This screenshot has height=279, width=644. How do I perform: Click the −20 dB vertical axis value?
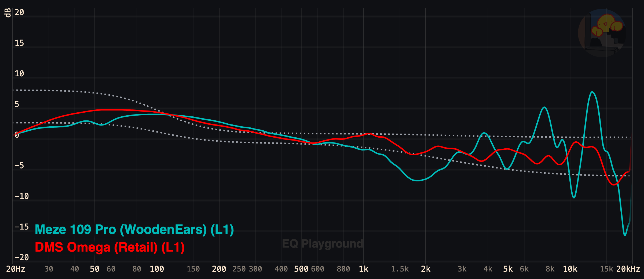(21, 257)
